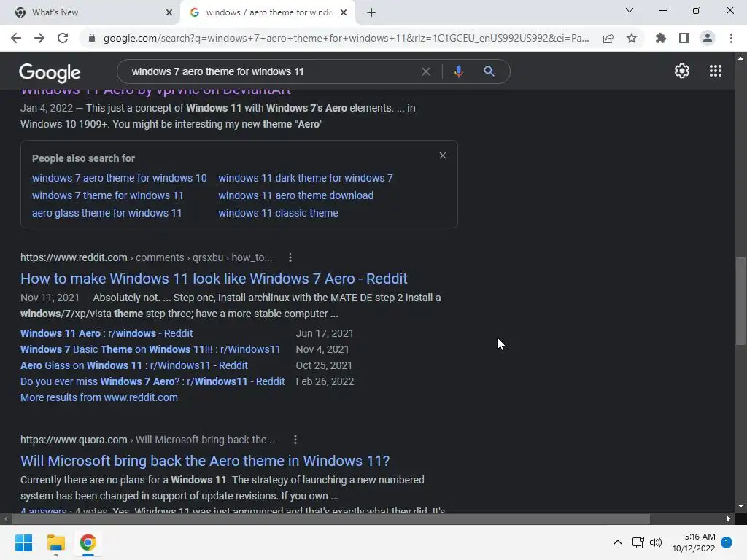Open the notification center badge
The height and width of the screenshot is (560, 747).
tap(727, 542)
